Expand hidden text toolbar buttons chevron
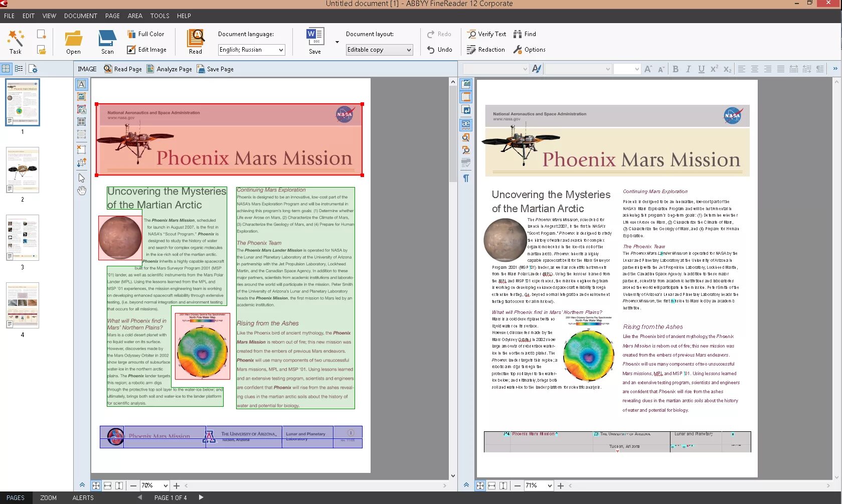842x504 pixels. click(835, 69)
